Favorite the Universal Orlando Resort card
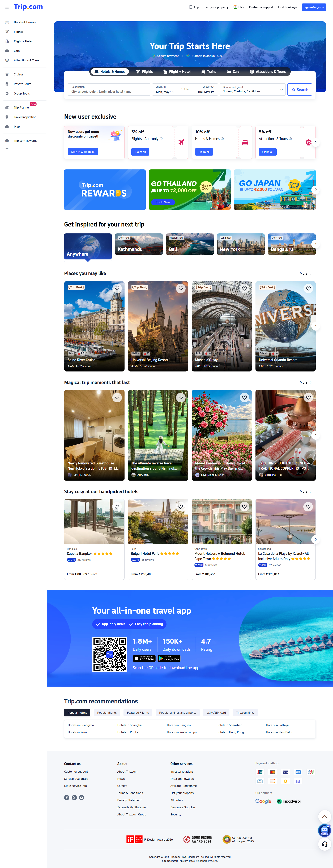333x868 pixels. tap(308, 288)
